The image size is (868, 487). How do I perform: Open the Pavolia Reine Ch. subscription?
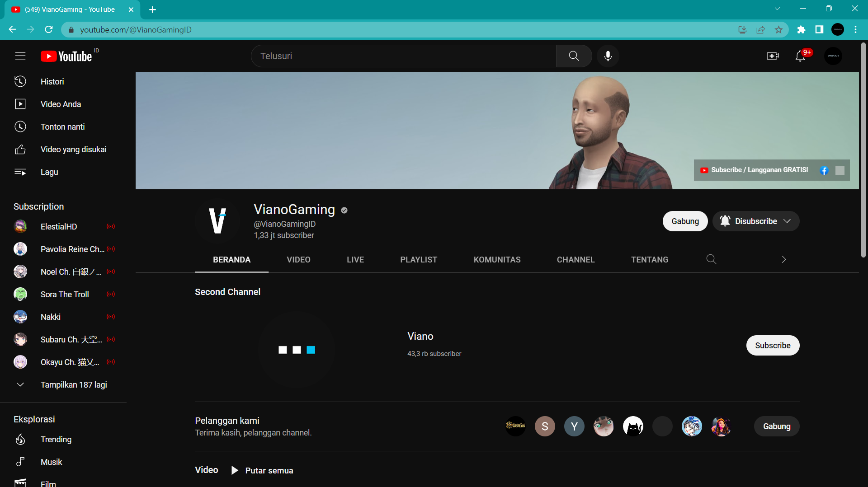63,249
